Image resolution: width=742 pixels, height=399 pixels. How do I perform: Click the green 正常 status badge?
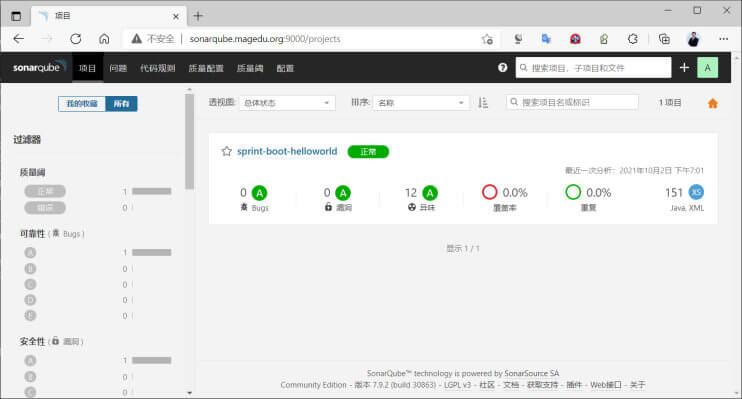point(368,151)
